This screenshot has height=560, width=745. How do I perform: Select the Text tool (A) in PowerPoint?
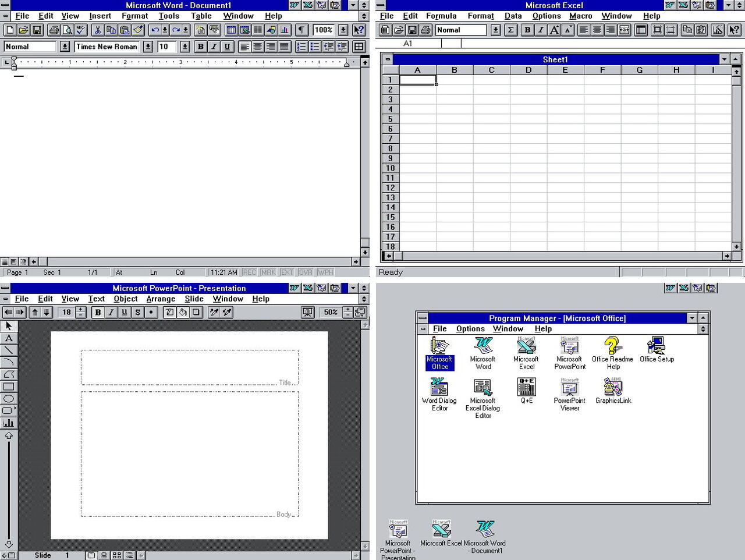pos(9,338)
